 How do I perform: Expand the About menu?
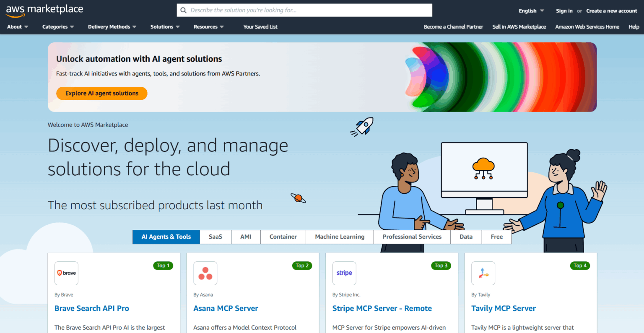click(x=18, y=27)
